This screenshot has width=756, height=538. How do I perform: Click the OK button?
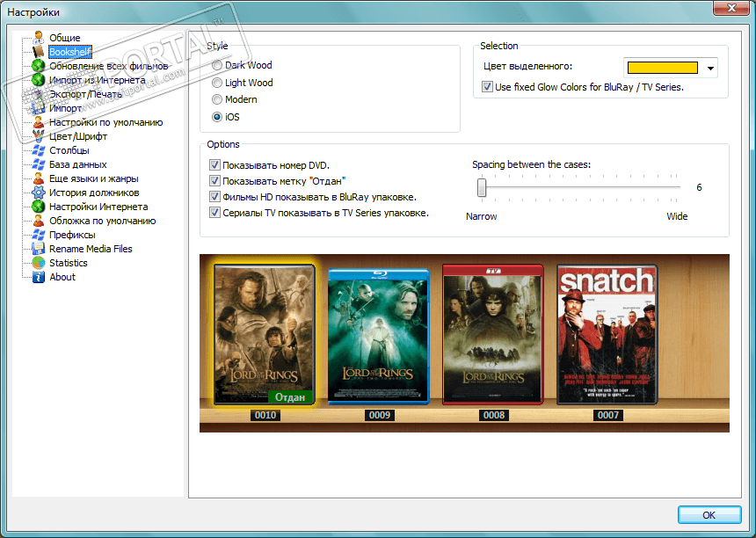click(709, 515)
